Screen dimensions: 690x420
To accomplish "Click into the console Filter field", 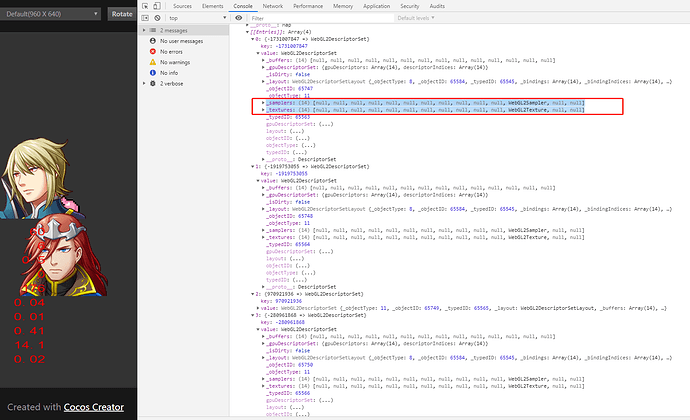I will pyautogui.click(x=321, y=18).
